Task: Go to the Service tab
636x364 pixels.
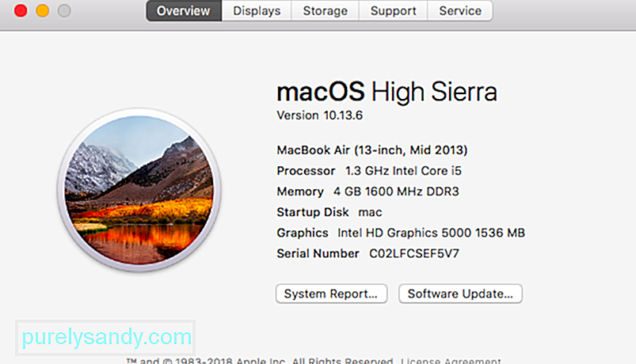Action: pos(460,11)
